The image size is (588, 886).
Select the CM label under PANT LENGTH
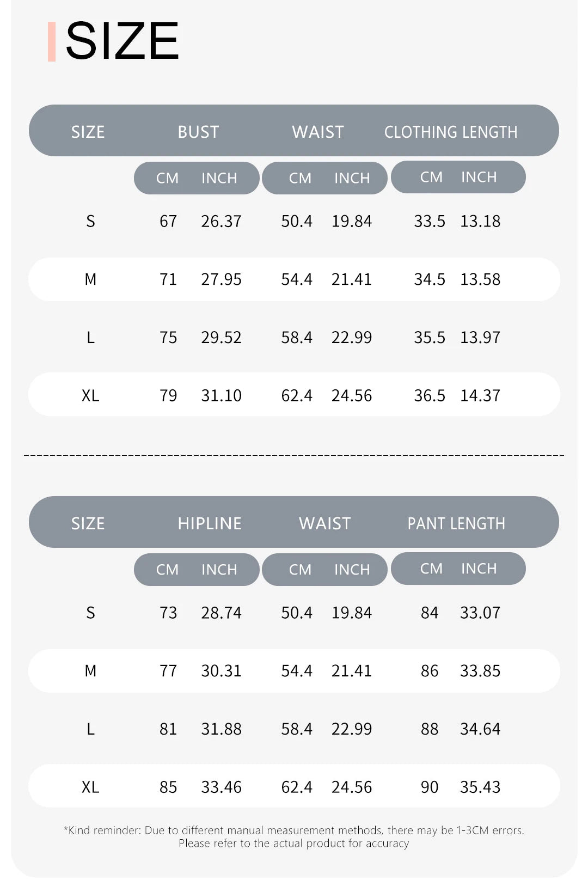point(431,569)
